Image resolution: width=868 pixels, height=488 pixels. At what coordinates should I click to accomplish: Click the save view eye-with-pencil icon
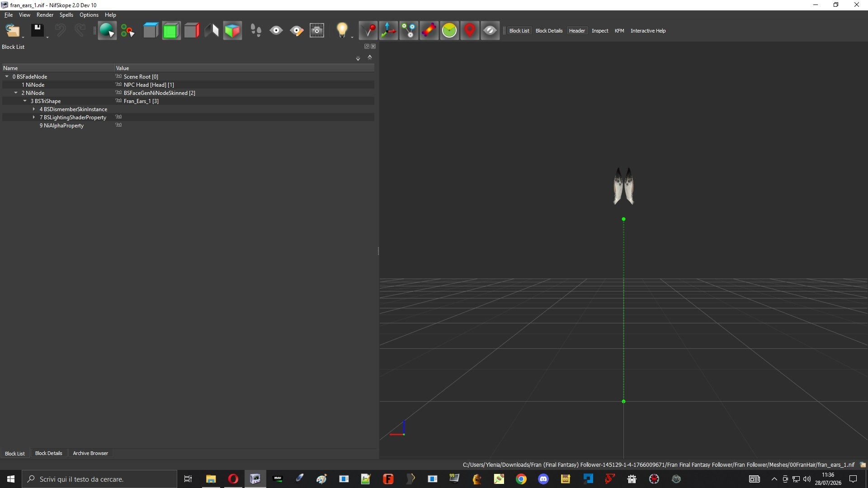[297, 31]
